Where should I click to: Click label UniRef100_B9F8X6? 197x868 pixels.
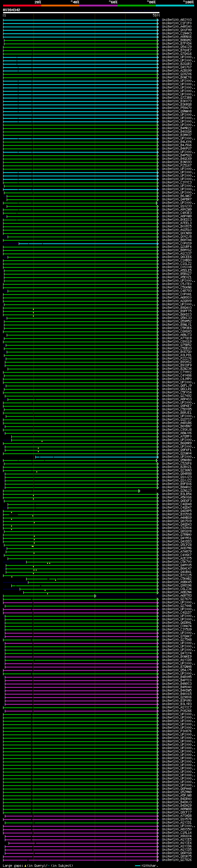(177, 484)
